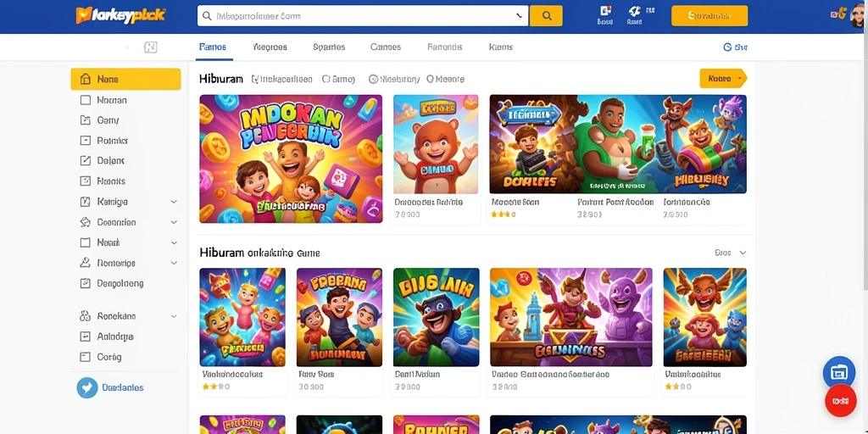The image size is (868, 434).
Task: Switch to the Renonds tab
Action: point(444,47)
